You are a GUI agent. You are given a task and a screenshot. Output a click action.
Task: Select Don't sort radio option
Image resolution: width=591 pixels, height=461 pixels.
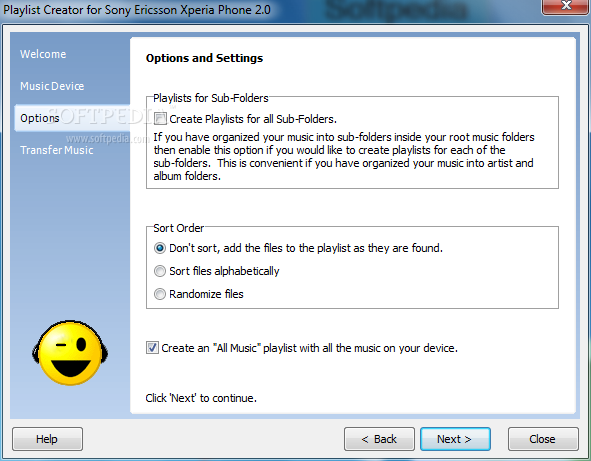point(160,248)
